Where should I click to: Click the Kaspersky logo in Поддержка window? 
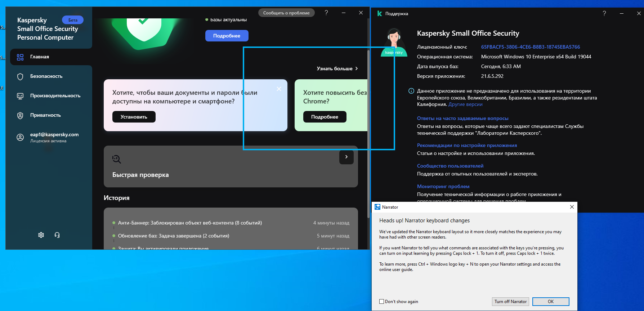[379, 13]
